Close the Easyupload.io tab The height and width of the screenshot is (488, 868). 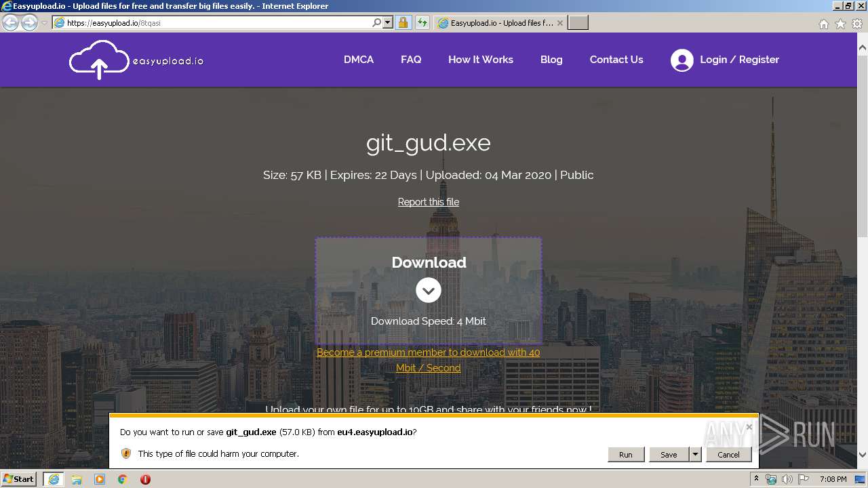coord(559,22)
